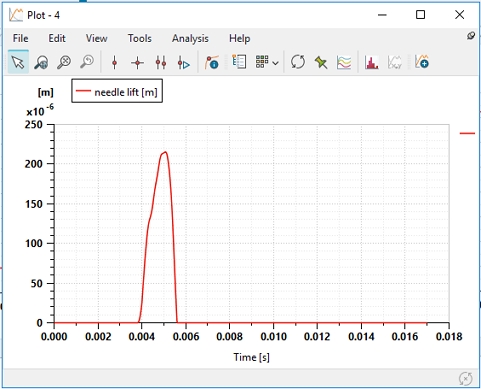
Task: Click the '[m]' y-axis unit label
Action: [x=45, y=92]
